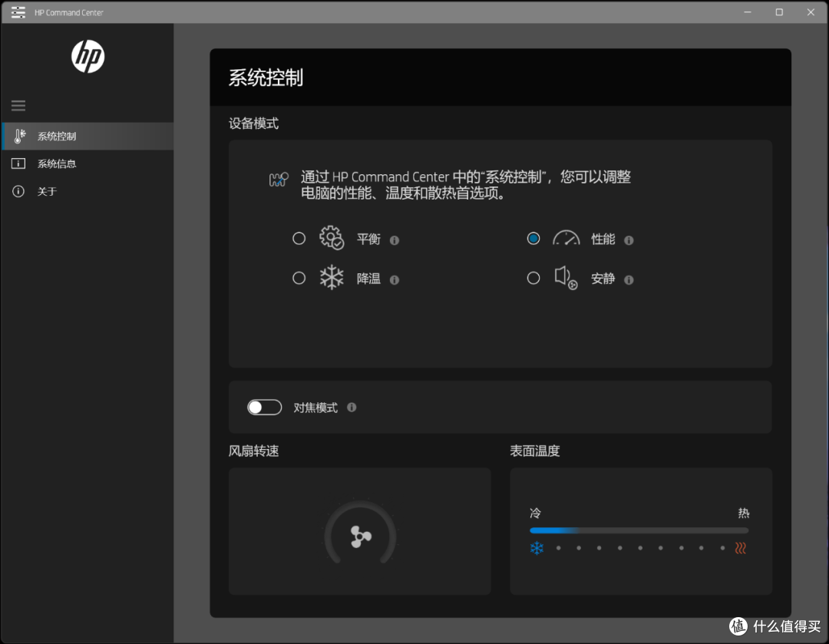Click the speedometer icon for 性能 mode
This screenshot has height=644, width=829.
[x=566, y=238]
